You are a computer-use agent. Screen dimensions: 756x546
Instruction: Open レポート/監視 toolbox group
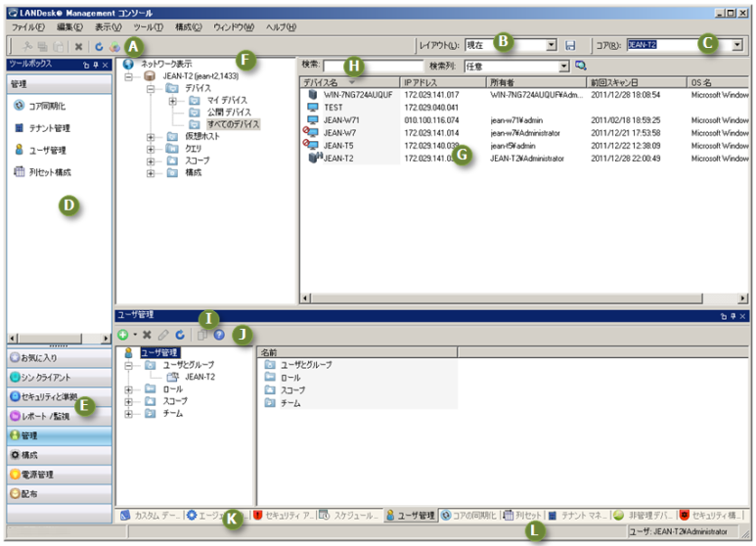tap(60, 416)
